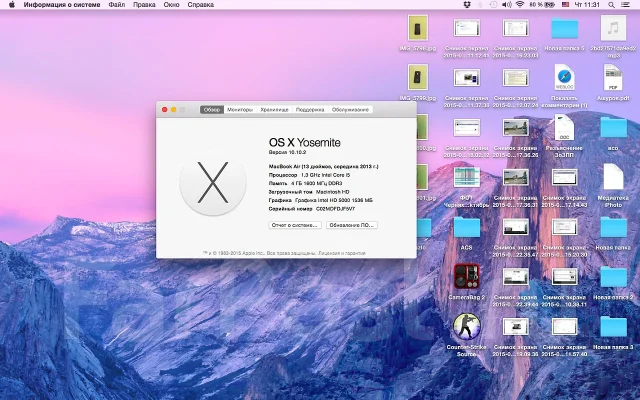Open the Apple menu

click(12, 5)
